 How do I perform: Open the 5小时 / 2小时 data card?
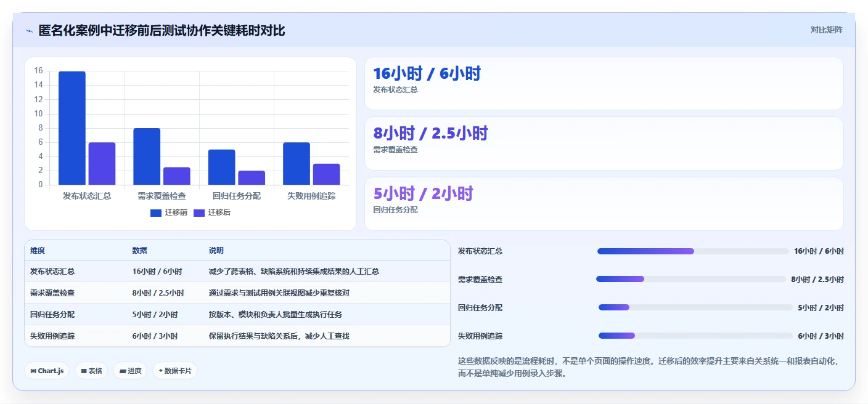pyautogui.click(x=604, y=204)
